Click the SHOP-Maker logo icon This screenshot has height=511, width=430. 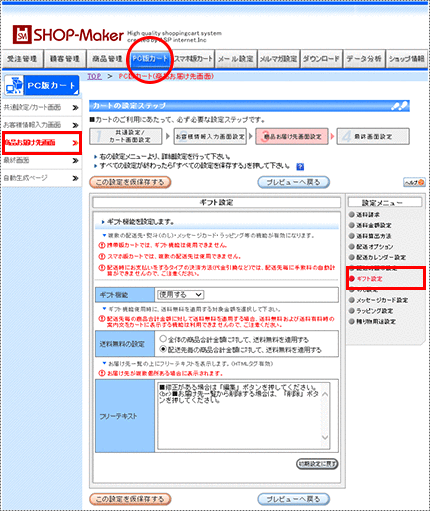(x=22, y=34)
